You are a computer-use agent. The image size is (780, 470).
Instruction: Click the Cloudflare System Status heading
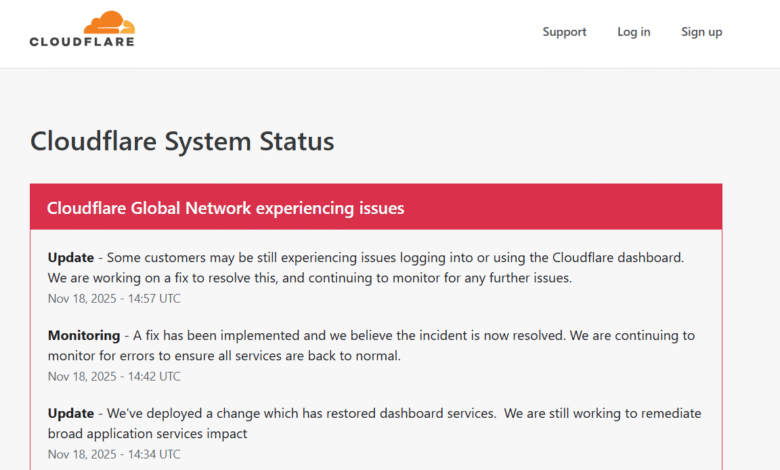(182, 141)
